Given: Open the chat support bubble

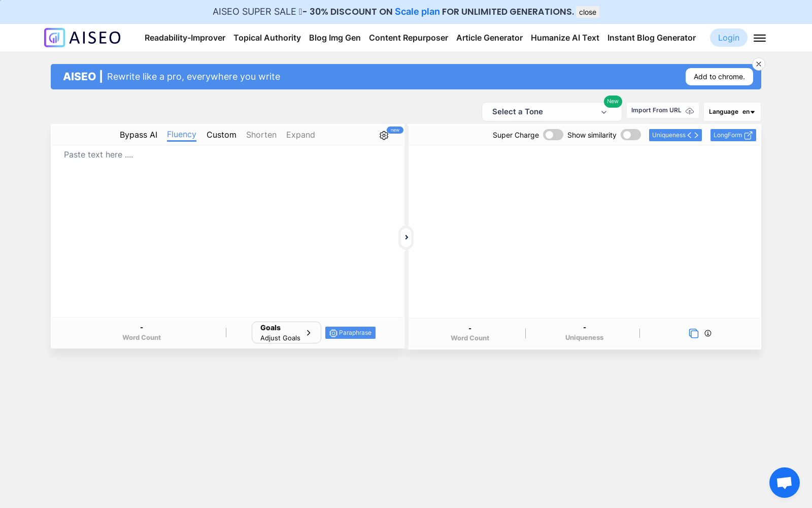Looking at the screenshot, I should coord(785,483).
